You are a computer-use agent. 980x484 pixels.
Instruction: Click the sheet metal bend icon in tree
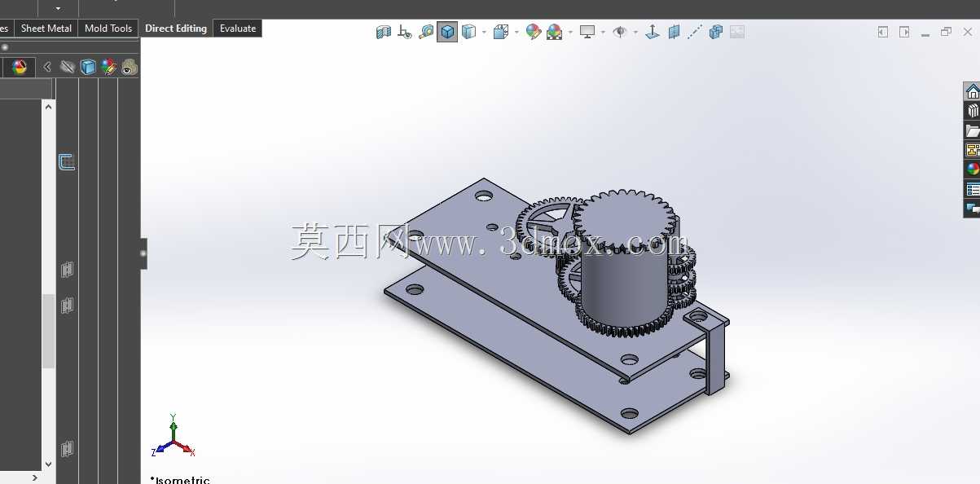pyautogui.click(x=68, y=162)
